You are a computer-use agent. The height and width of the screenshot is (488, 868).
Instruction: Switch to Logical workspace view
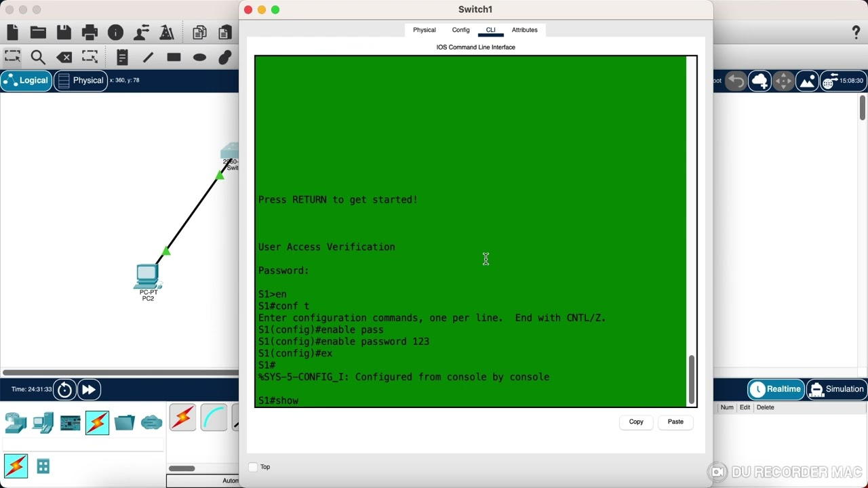(26, 81)
